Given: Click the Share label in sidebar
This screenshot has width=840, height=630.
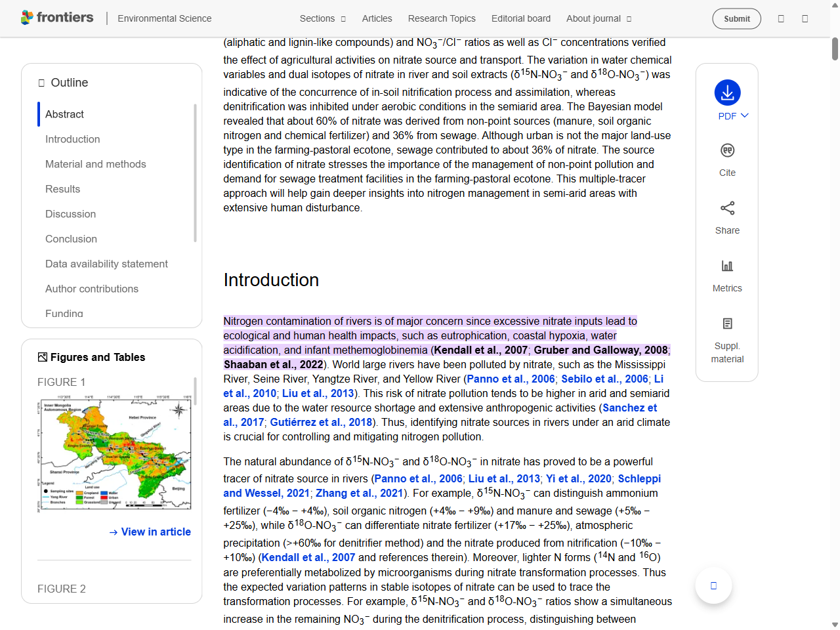Looking at the screenshot, I should tap(727, 230).
